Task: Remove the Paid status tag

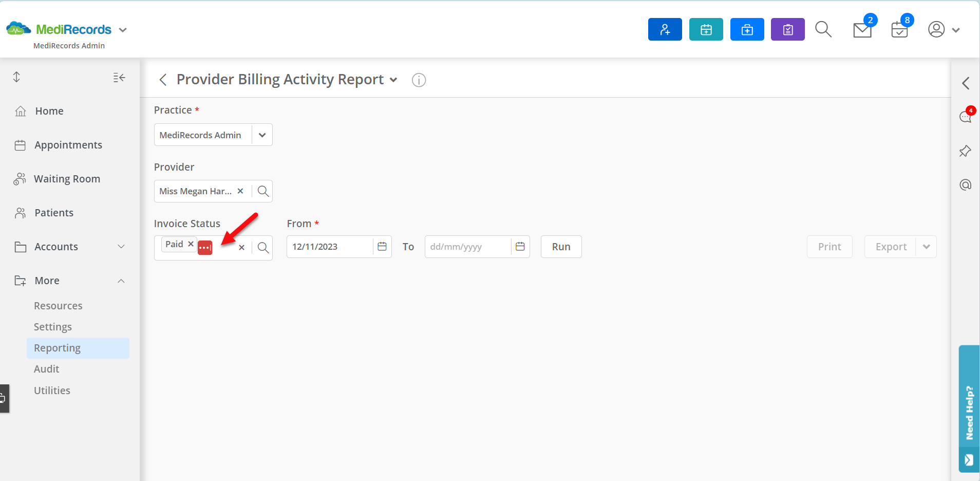Action: click(191, 244)
